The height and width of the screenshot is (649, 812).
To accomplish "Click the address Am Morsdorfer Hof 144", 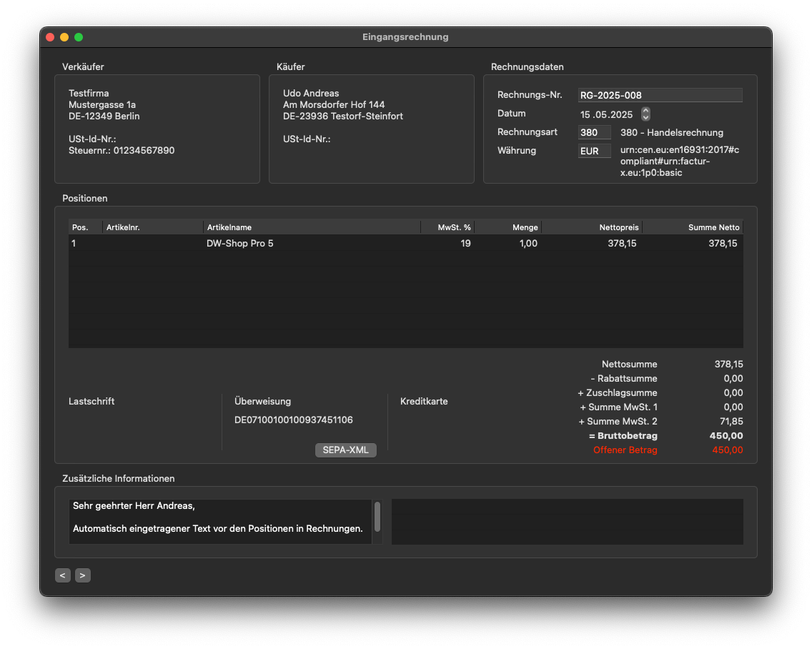I will coord(334,104).
